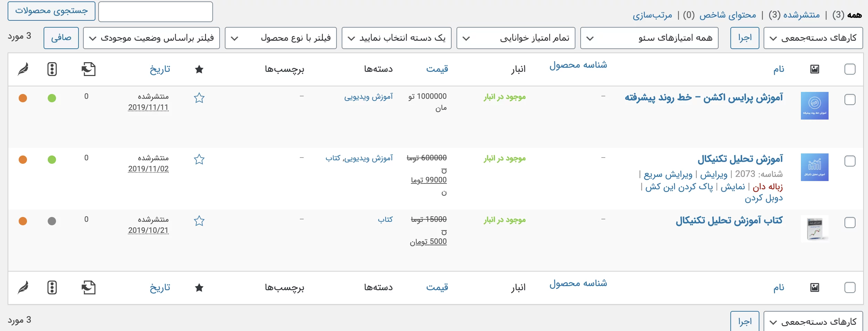Click the feather icon in the bottom header row
868x331 pixels.
pos(22,287)
